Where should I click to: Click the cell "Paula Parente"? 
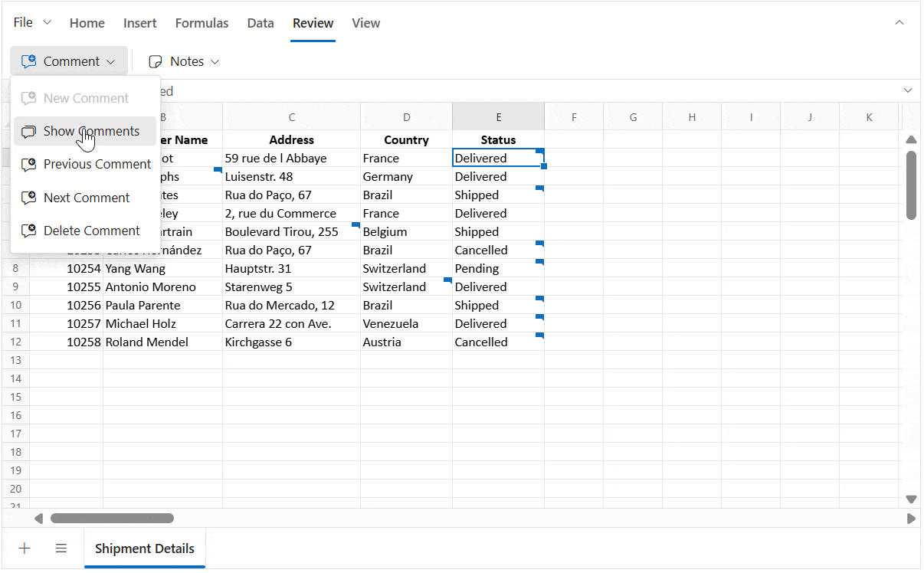(163, 305)
